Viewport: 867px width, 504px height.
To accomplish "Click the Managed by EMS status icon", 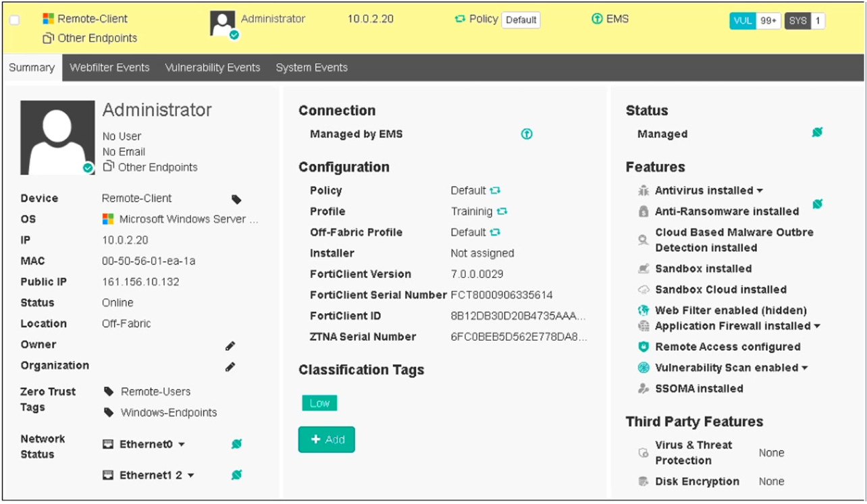I will (527, 134).
